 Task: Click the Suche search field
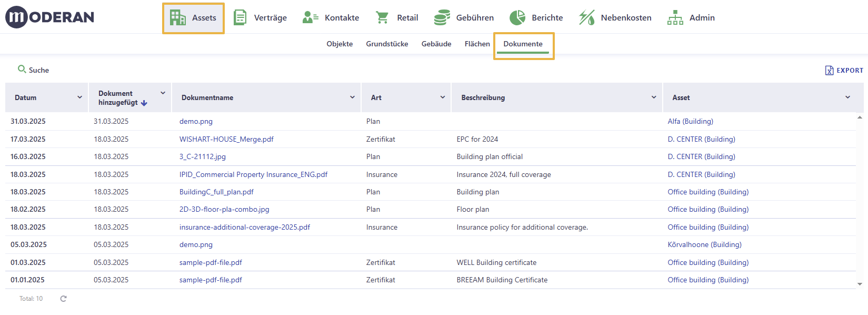34,70
